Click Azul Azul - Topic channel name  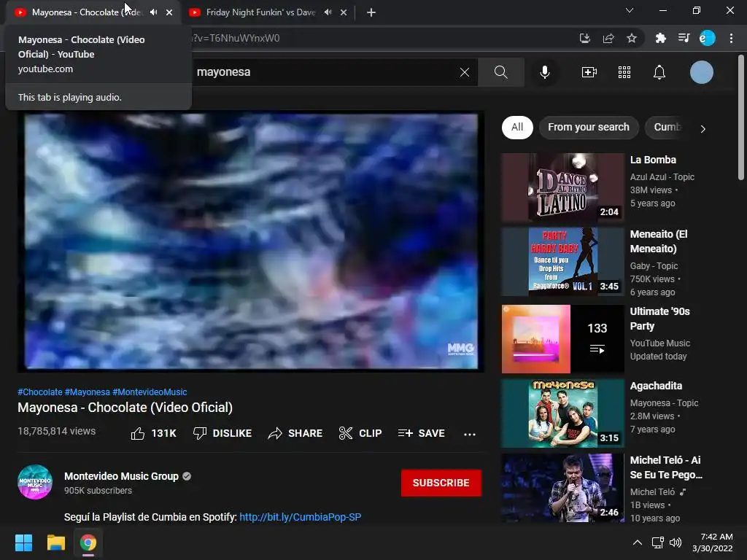[662, 177]
